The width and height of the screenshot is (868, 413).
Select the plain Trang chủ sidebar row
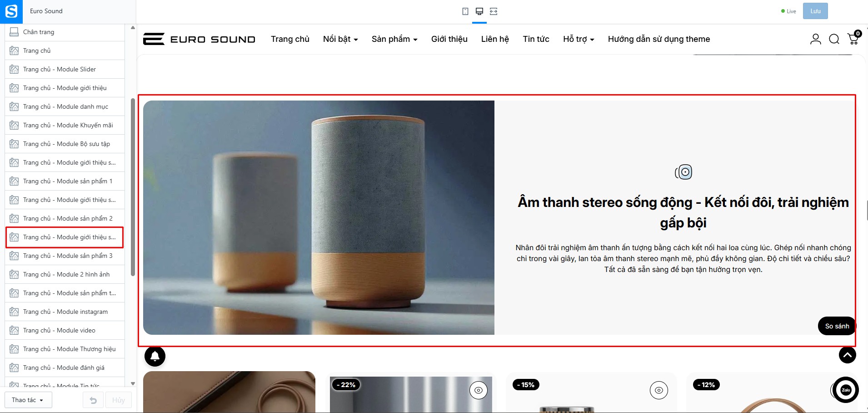click(x=65, y=50)
